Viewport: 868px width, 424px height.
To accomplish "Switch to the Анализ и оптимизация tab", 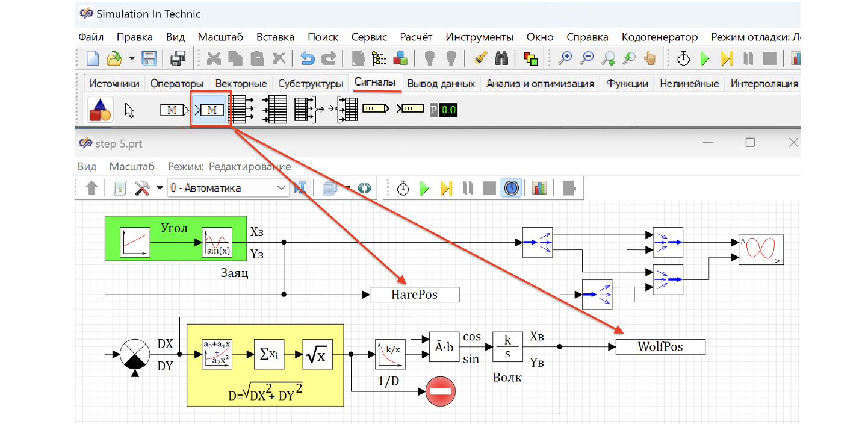I will [540, 84].
